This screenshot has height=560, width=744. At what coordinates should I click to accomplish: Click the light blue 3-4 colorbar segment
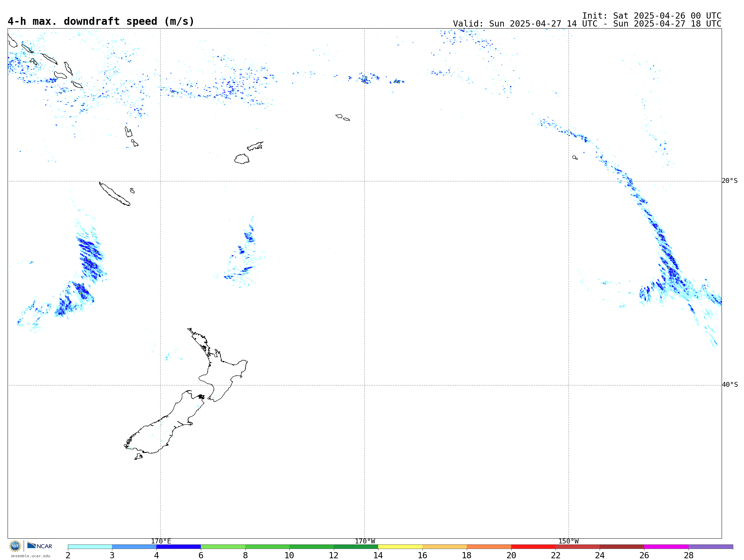pos(134,547)
